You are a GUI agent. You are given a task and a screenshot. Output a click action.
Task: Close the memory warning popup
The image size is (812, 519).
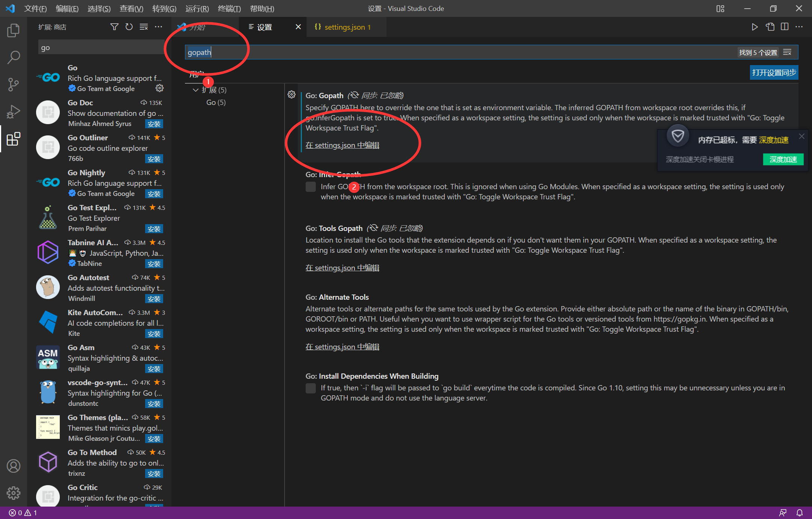(x=802, y=137)
